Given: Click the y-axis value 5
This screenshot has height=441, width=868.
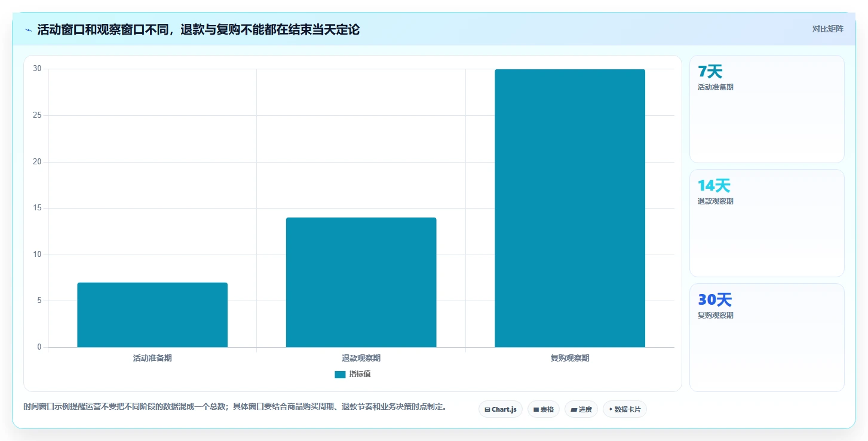Looking at the screenshot, I should (x=39, y=301).
